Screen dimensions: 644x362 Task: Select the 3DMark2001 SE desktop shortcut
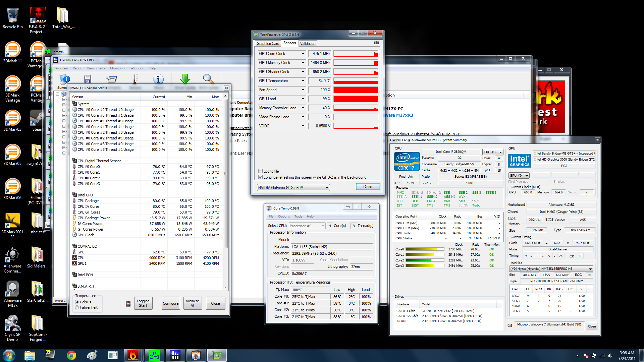12,226
